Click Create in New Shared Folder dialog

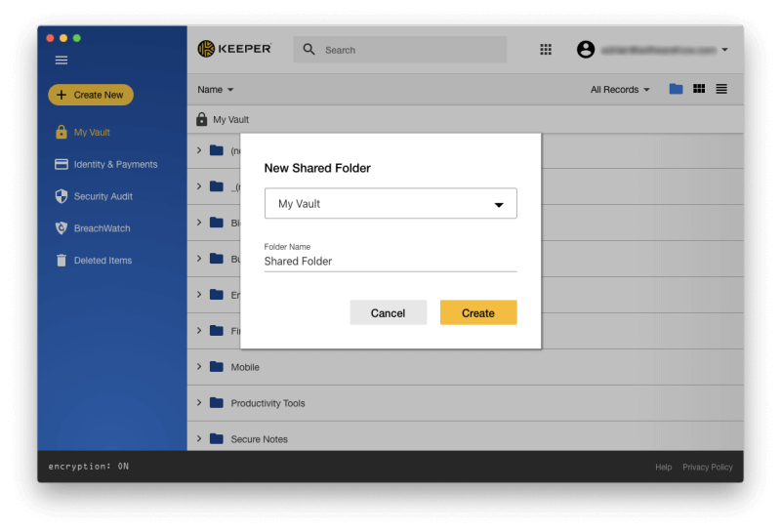pos(478,312)
